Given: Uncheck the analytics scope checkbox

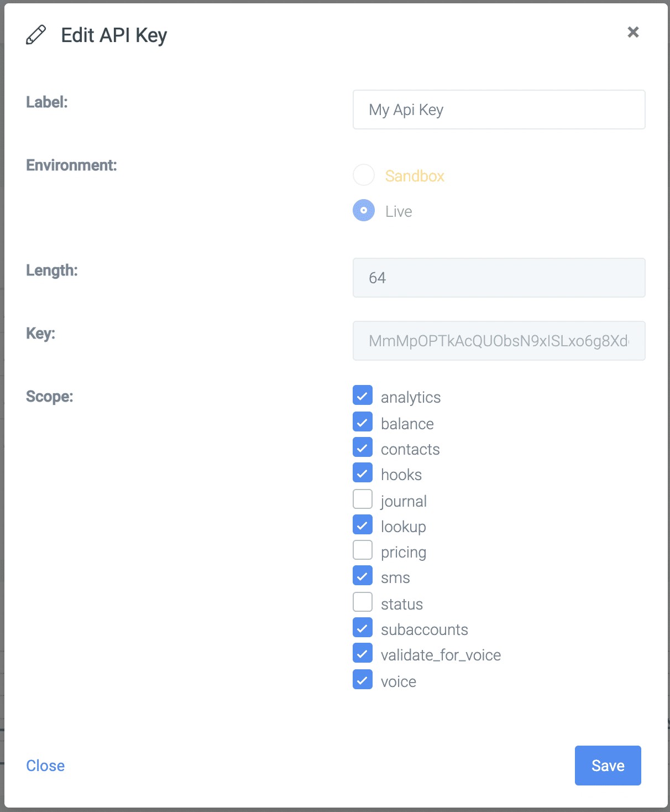Looking at the screenshot, I should click(363, 396).
